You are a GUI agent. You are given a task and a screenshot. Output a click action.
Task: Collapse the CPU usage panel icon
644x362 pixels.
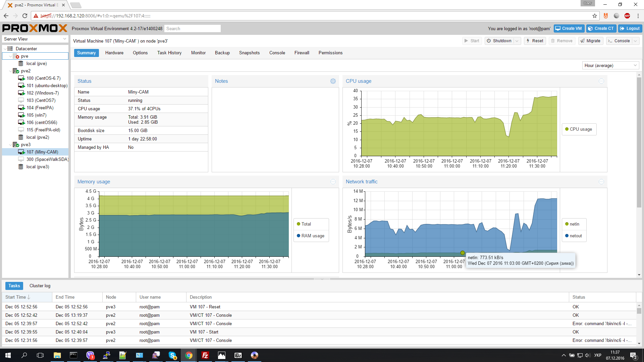[601, 81]
